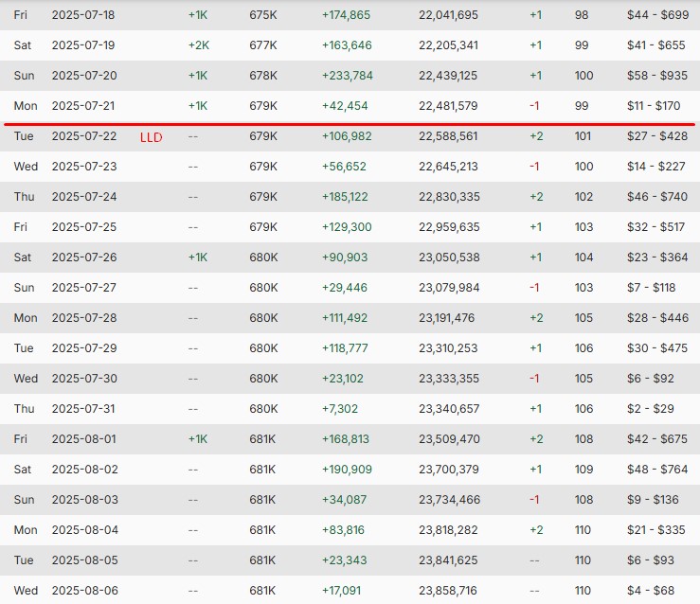Select the date 2025-07-19

point(83,45)
